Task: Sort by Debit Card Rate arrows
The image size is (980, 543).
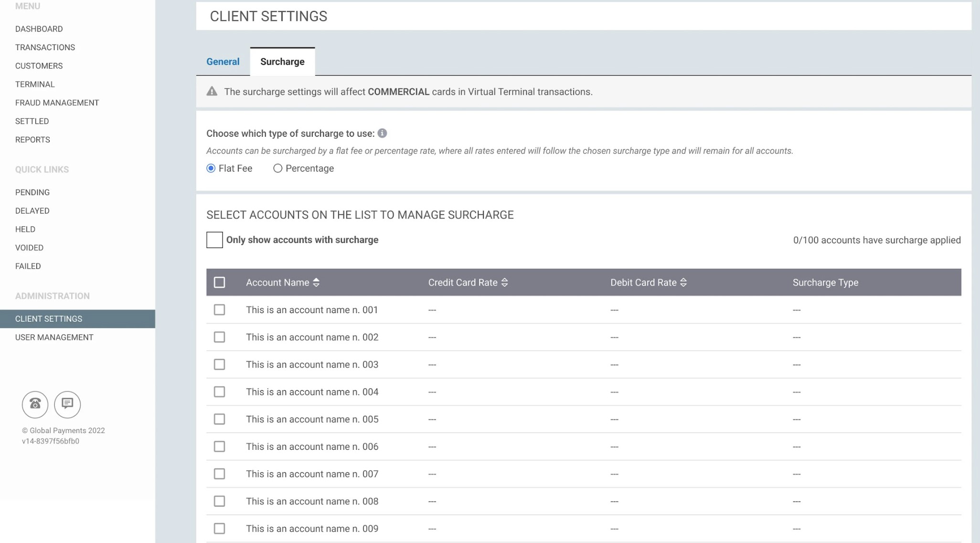Action: [683, 282]
